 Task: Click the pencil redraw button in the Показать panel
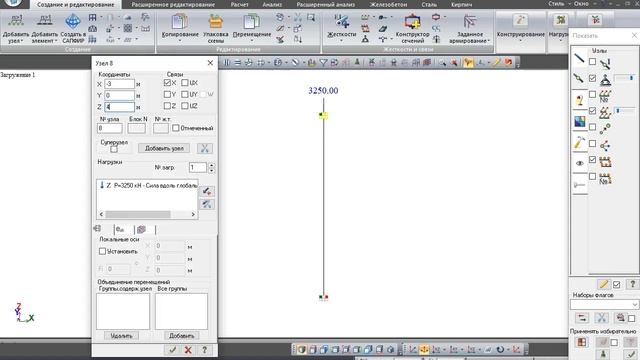coord(603,284)
